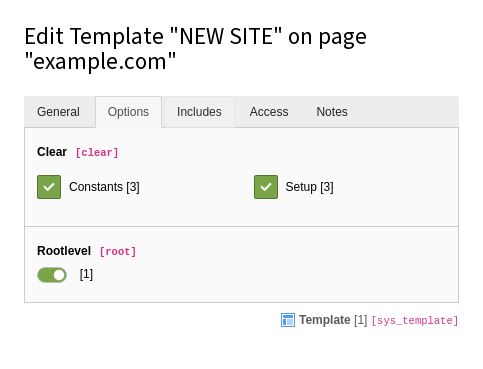Switch to the General tab
This screenshot has height=369, width=483.
(58, 112)
